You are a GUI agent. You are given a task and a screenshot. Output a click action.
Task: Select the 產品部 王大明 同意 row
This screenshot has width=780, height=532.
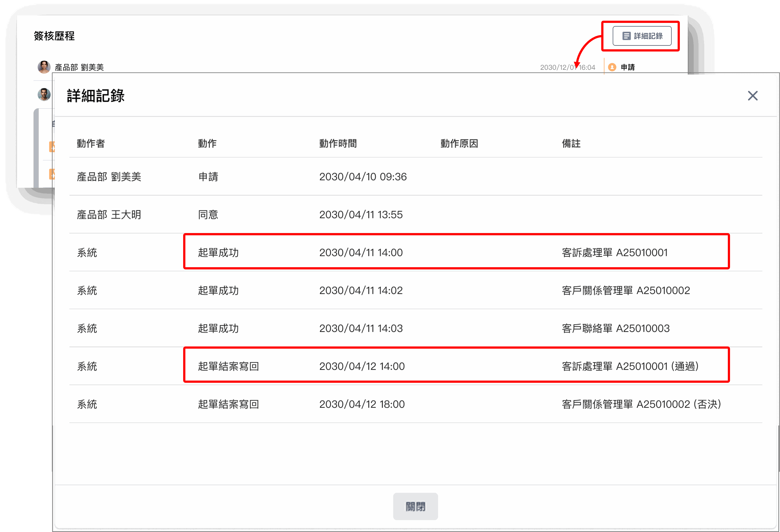coord(109,214)
